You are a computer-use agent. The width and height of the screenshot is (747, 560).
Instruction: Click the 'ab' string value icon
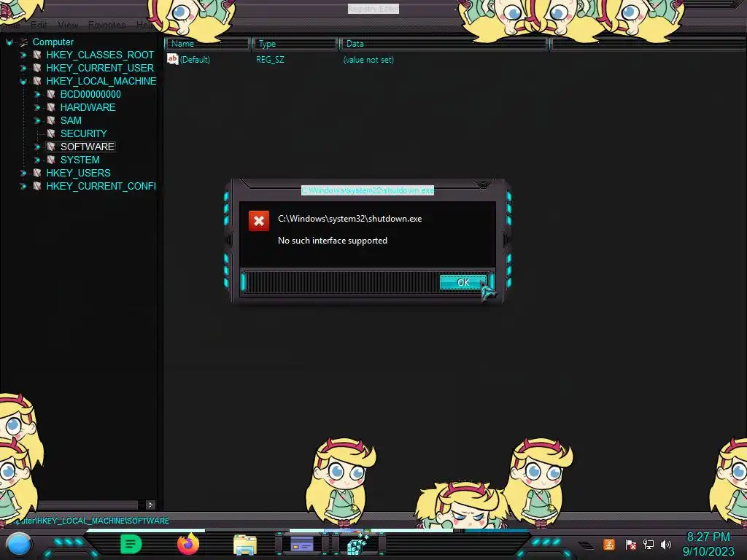tap(172, 59)
